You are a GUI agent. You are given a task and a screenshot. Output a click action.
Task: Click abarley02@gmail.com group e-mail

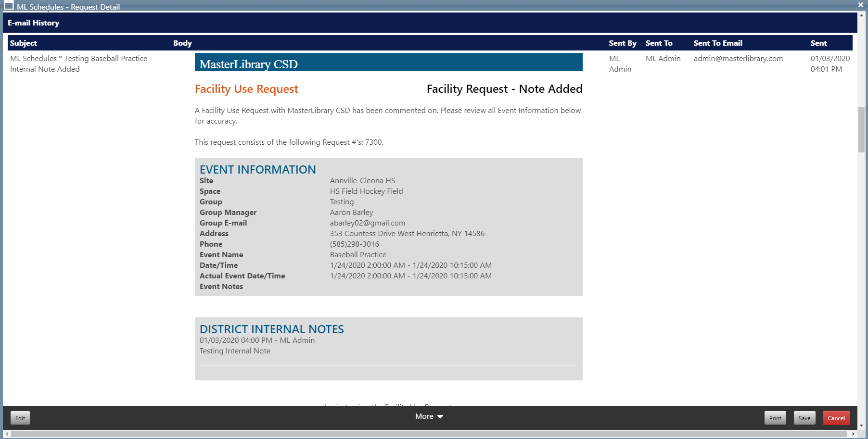coord(368,223)
